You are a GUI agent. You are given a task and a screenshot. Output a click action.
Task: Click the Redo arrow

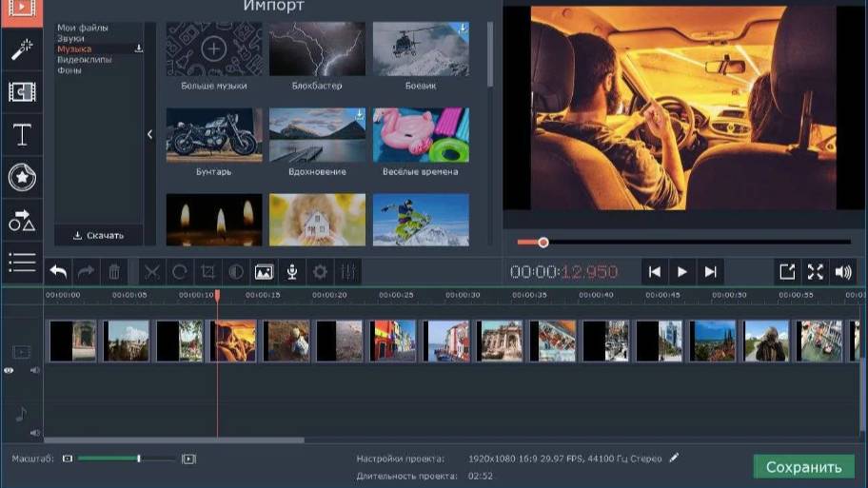[x=86, y=272]
